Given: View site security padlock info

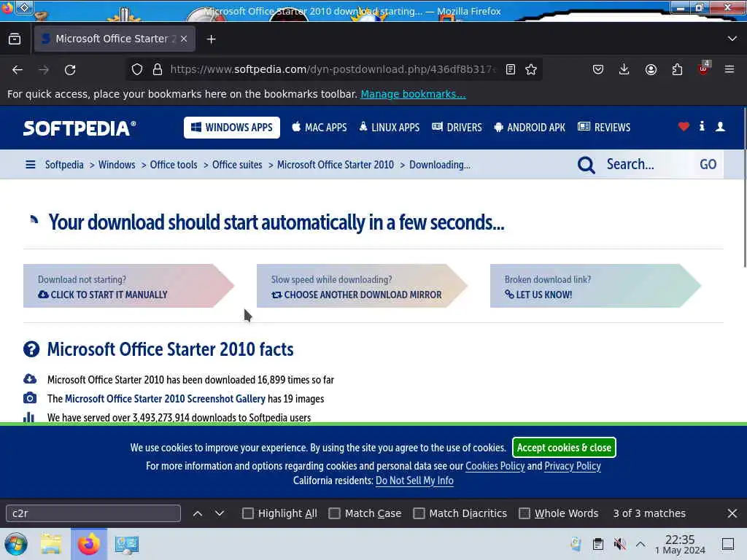Looking at the screenshot, I should (x=158, y=69).
